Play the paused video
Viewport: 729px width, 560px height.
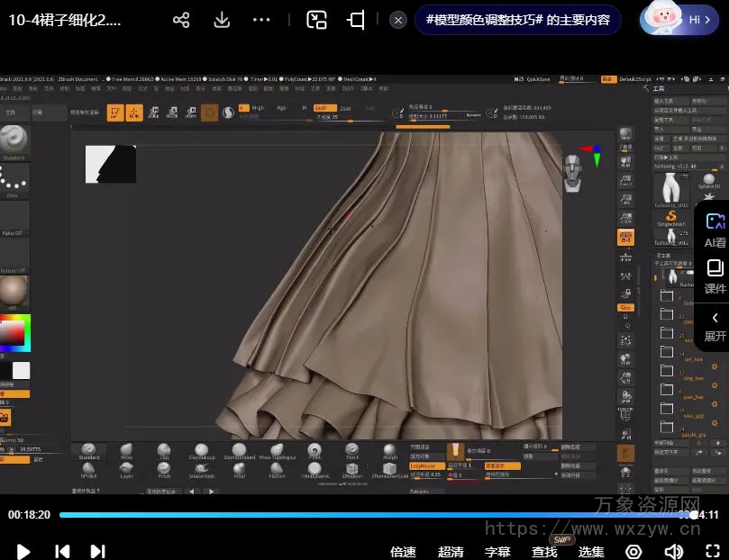(x=23, y=551)
